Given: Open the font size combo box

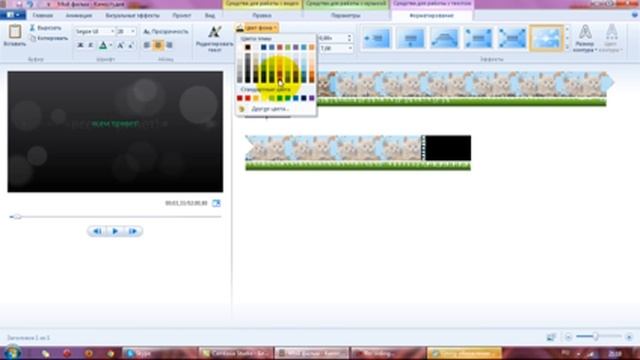Looking at the screenshot, I should click(x=126, y=31).
